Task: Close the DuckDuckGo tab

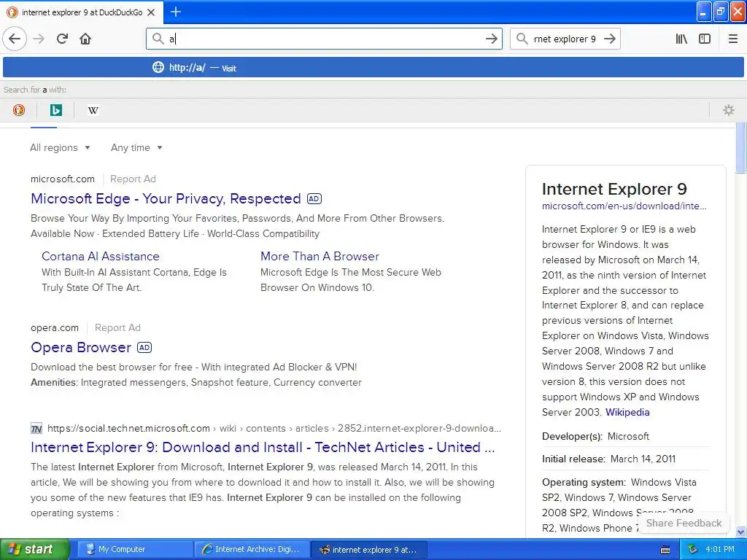Action: coord(151,12)
